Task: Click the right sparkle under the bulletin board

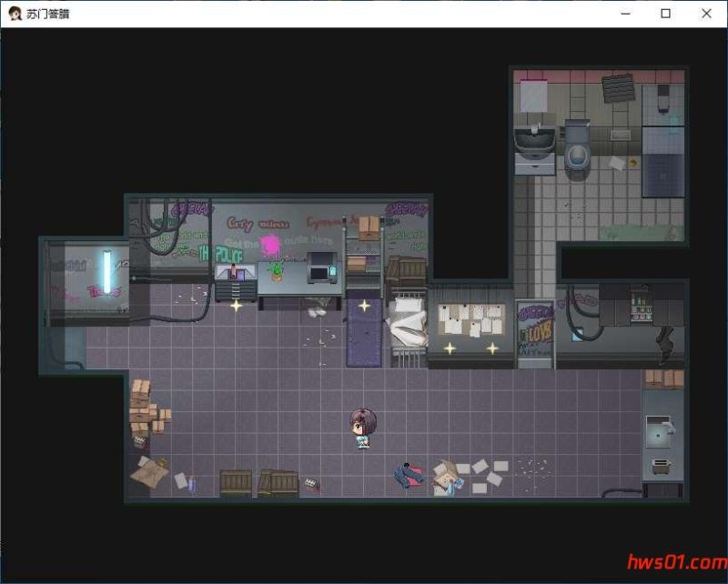Action: click(x=492, y=348)
